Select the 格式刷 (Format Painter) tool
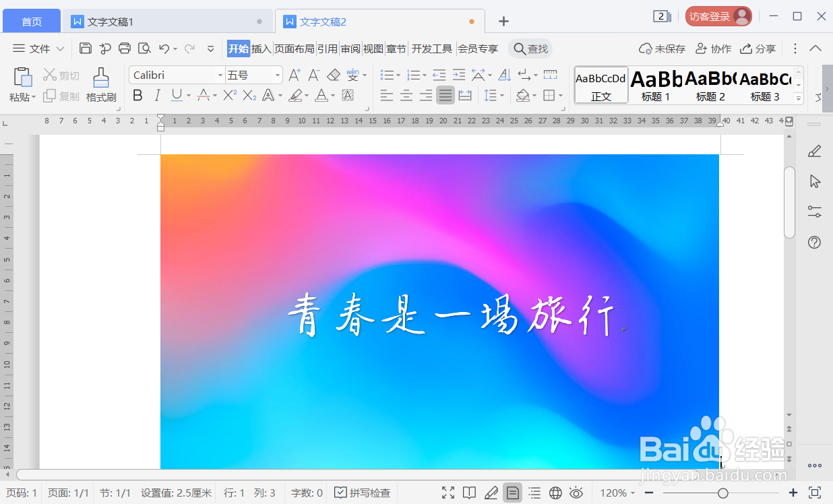This screenshot has width=833, height=504. click(100, 84)
